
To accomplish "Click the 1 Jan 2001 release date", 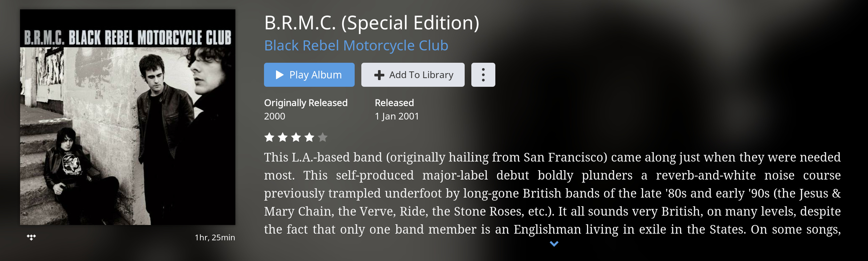I will [x=397, y=116].
